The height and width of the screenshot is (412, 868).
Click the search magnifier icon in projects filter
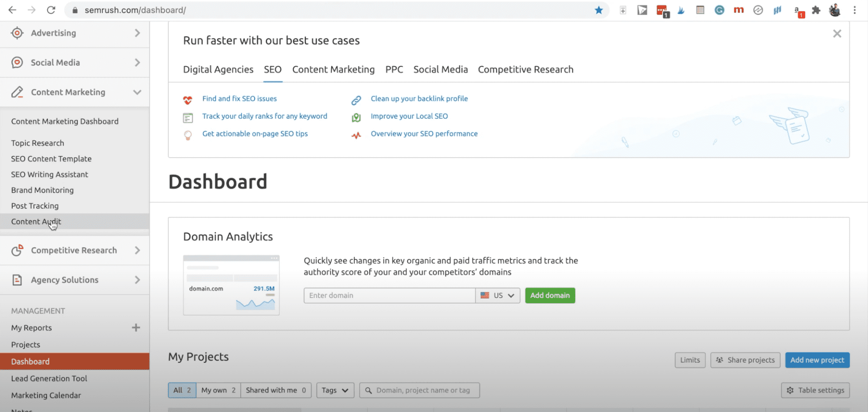[368, 390]
